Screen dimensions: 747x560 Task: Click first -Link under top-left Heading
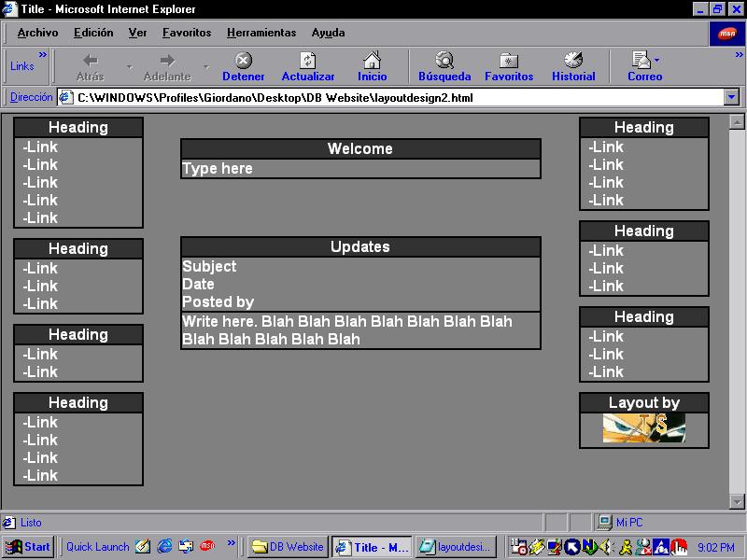click(x=41, y=147)
